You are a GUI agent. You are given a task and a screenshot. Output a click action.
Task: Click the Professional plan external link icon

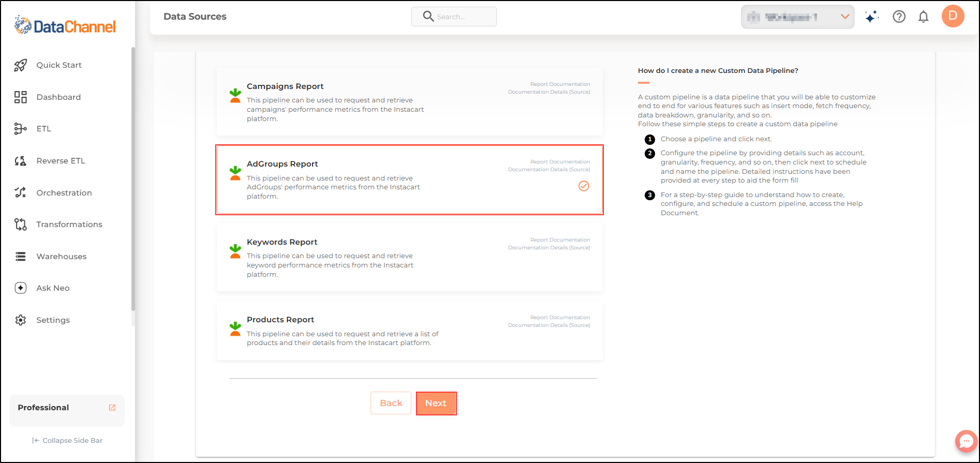112,408
